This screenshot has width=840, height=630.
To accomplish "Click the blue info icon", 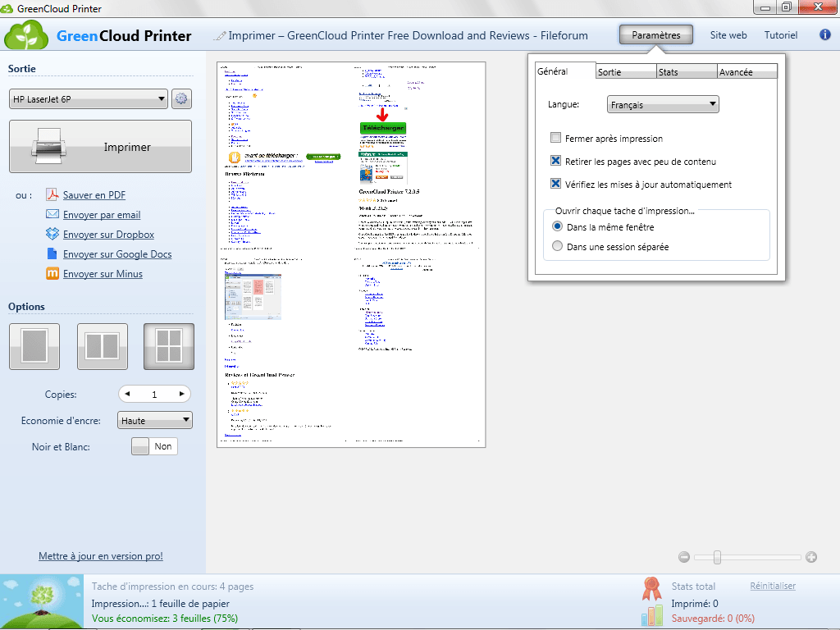I will click(x=825, y=34).
